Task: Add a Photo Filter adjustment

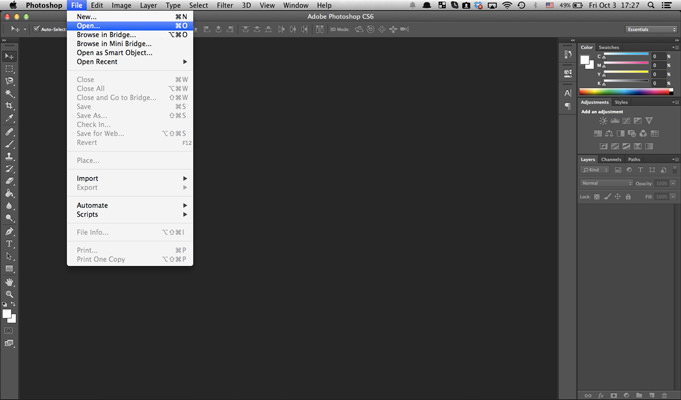Action: click(x=631, y=133)
